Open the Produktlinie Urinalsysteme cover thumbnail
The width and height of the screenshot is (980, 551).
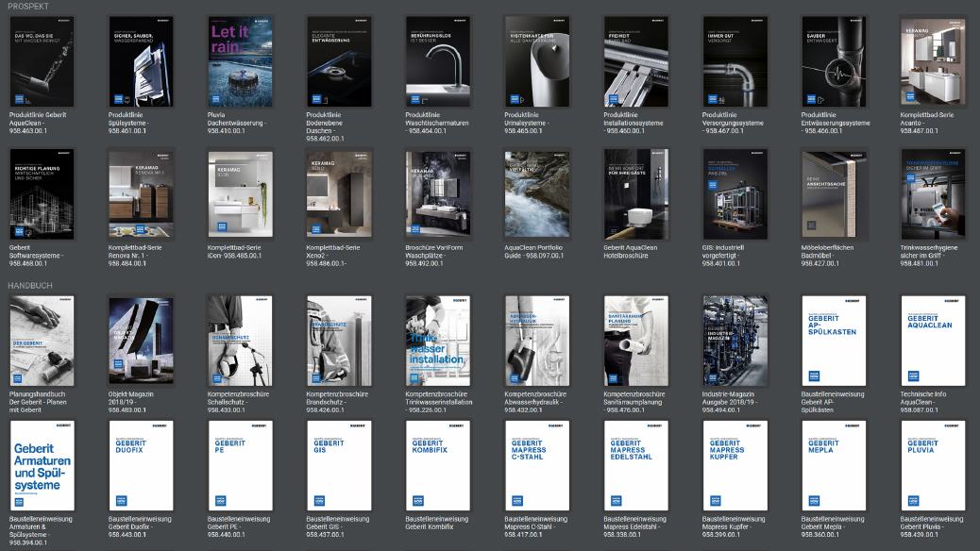pos(537,62)
